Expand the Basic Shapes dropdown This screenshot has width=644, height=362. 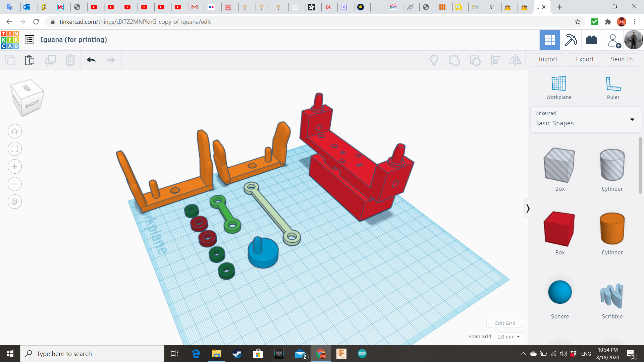click(632, 120)
